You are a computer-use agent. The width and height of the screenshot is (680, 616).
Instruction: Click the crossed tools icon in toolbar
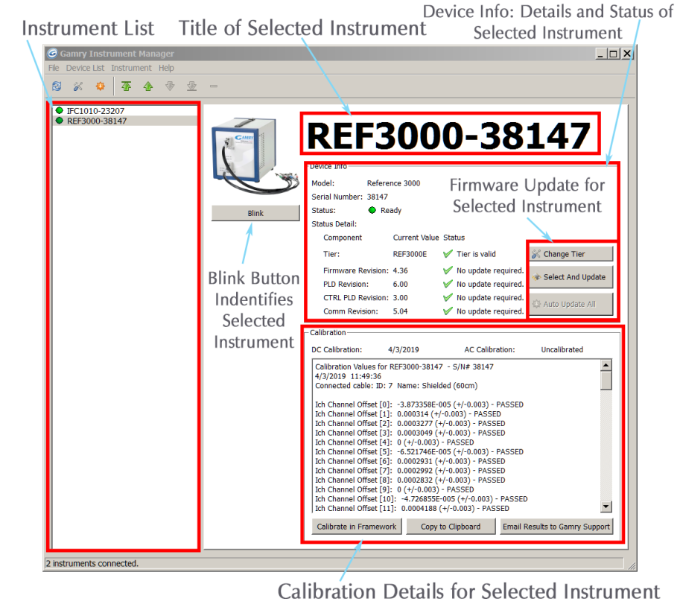click(x=78, y=86)
